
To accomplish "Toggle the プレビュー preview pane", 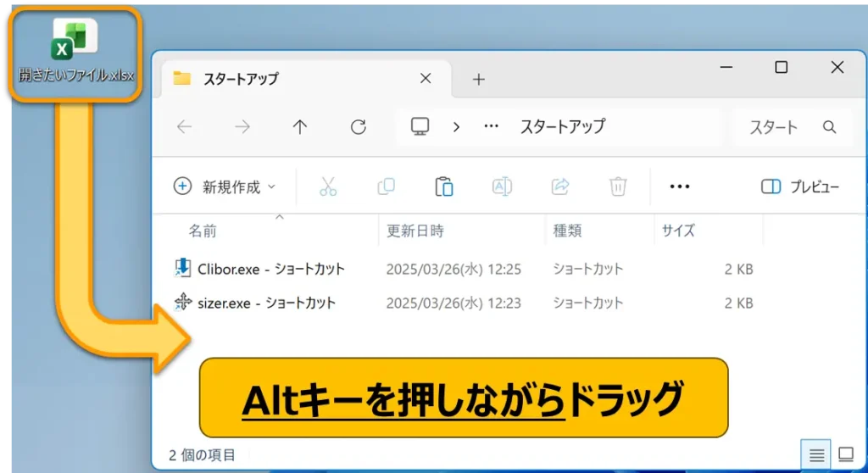I will point(800,187).
